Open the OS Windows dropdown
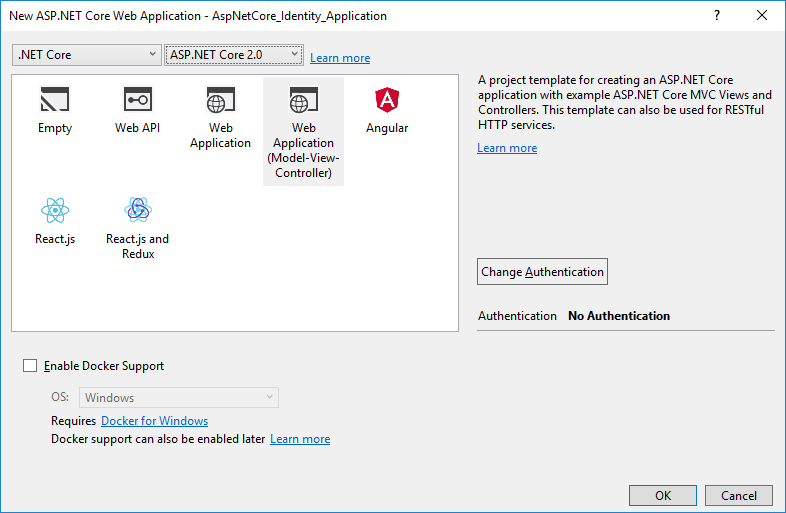This screenshot has height=513, width=786. pos(179,397)
